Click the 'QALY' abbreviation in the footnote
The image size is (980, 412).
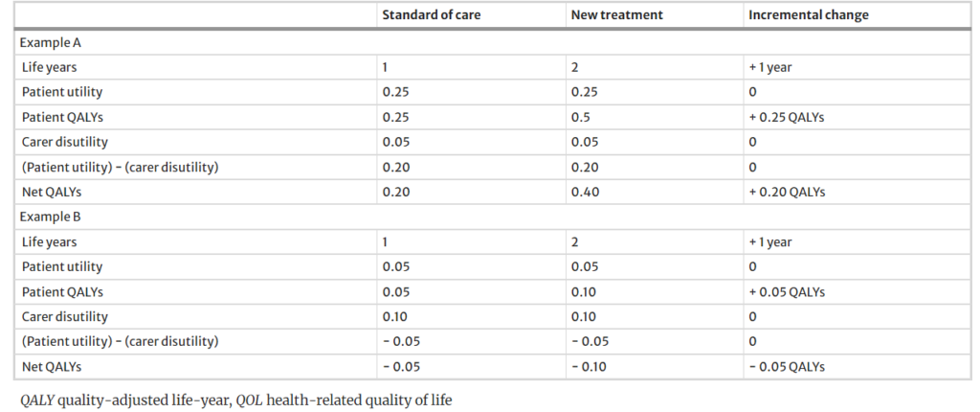coord(36,398)
